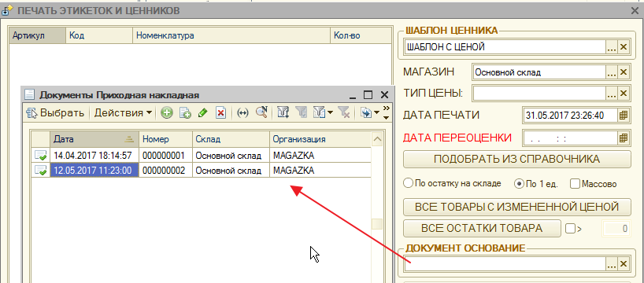The image size is (644, 283).
Task: Click the find by number magnifier icon
Action: [x=261, y=112]
